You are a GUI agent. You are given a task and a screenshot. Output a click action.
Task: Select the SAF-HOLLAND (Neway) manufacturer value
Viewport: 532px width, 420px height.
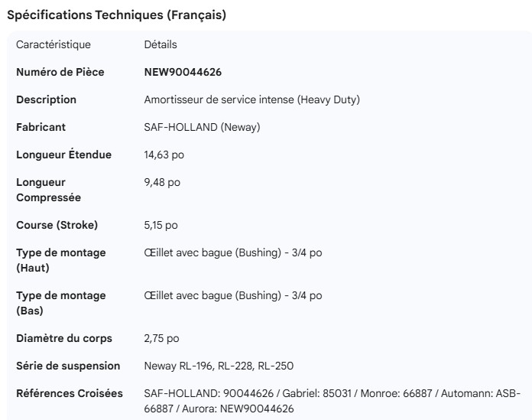coord(202,127)
